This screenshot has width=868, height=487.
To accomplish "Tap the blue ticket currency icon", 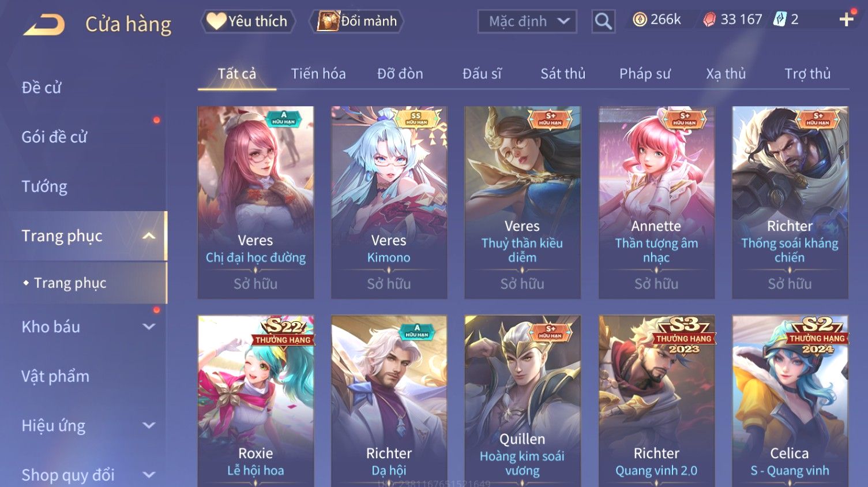I will 780,19.
